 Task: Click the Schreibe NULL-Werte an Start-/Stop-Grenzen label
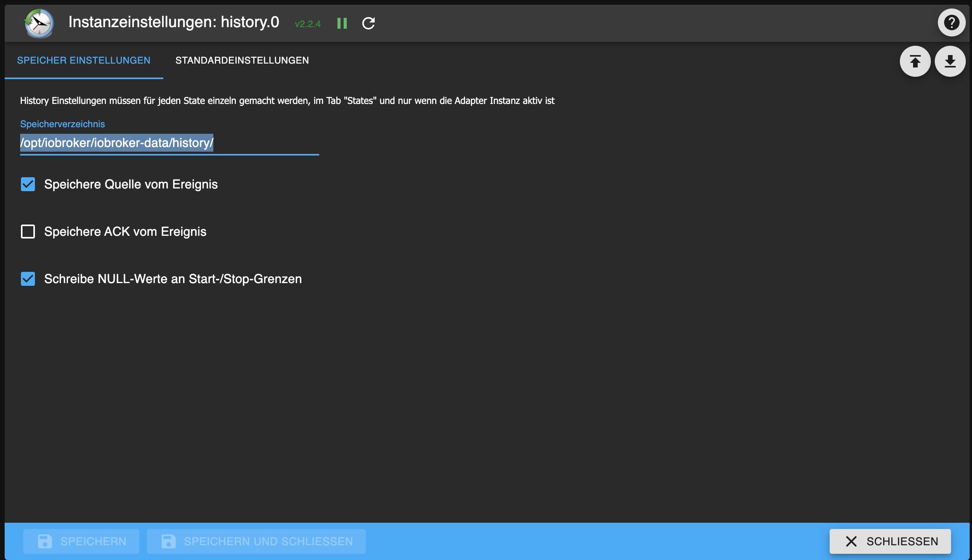pos(173,279)
